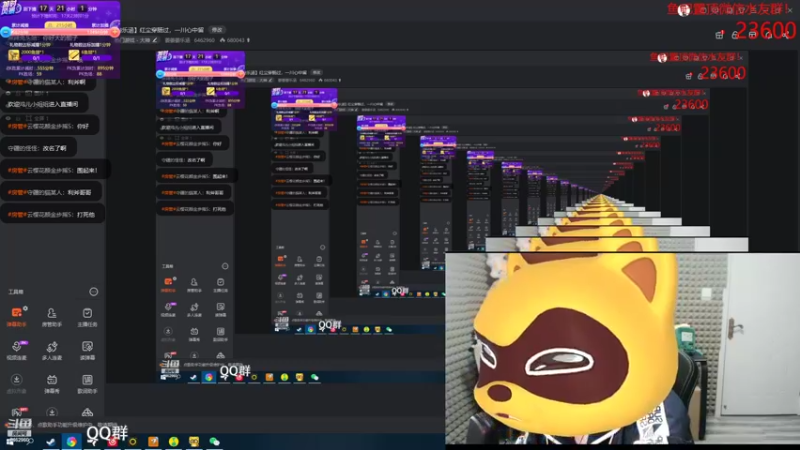Click the webcam view with raccoon mask

click(x=622, y=348)
